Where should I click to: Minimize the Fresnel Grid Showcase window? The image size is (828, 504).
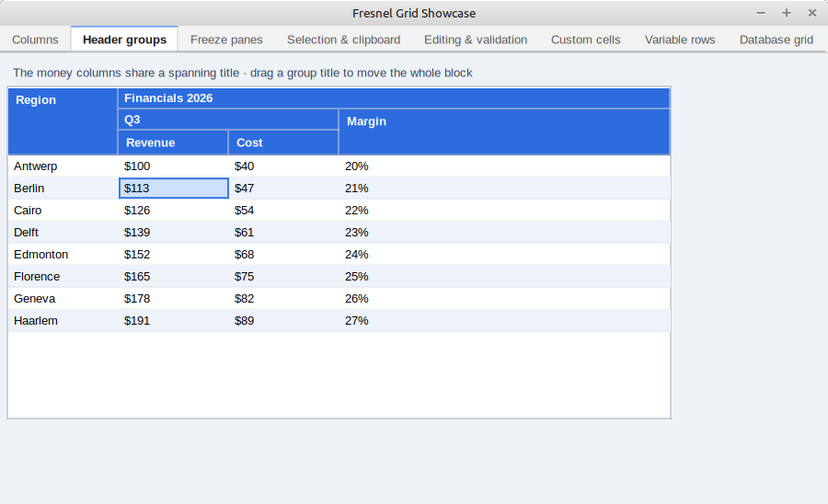pyautogui.click(x=761, y=13)
